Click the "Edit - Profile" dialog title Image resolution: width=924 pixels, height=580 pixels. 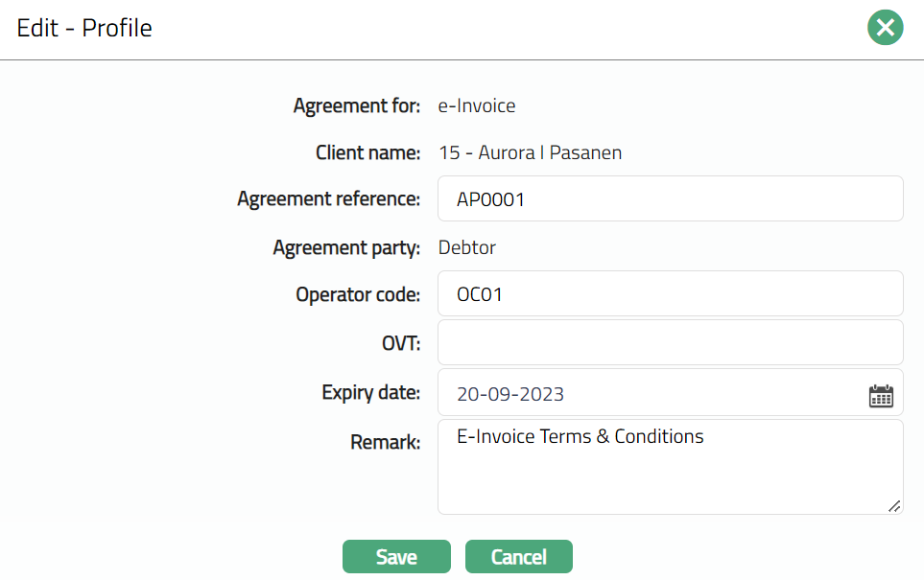[84, 28]
